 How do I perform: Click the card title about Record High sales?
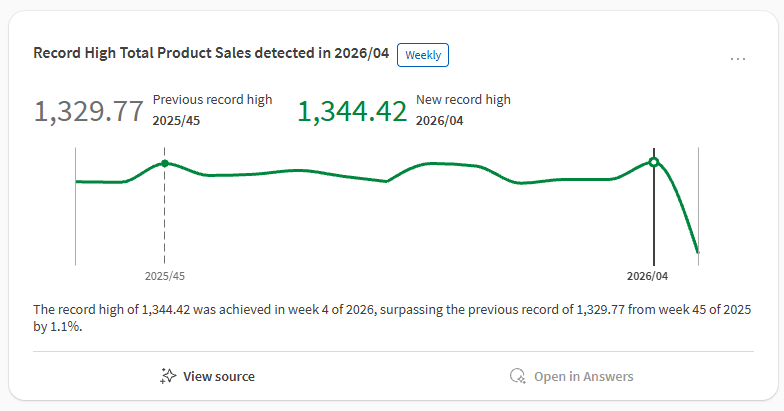point(211,54)
